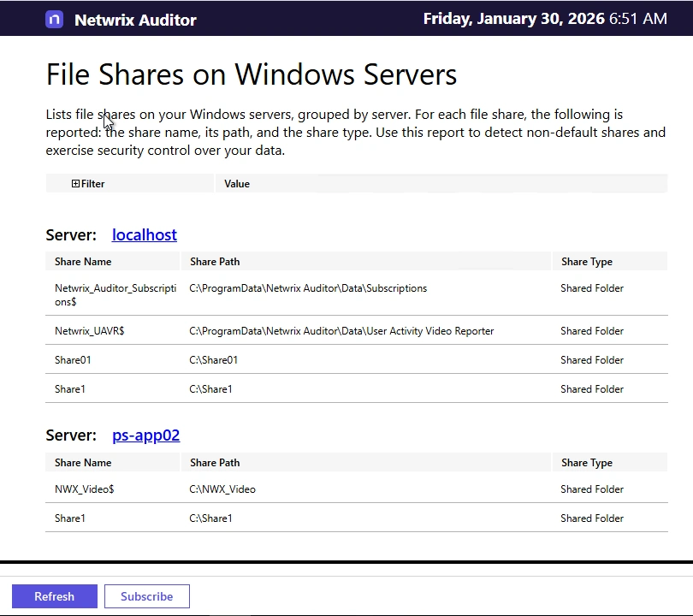Select the NWX_Video$ share name cell
This screenshot has width=693, height=616.
tap(85, 489)
